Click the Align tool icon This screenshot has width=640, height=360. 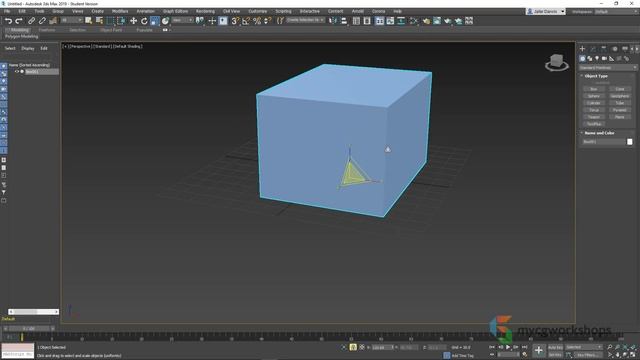coord(344,21)
